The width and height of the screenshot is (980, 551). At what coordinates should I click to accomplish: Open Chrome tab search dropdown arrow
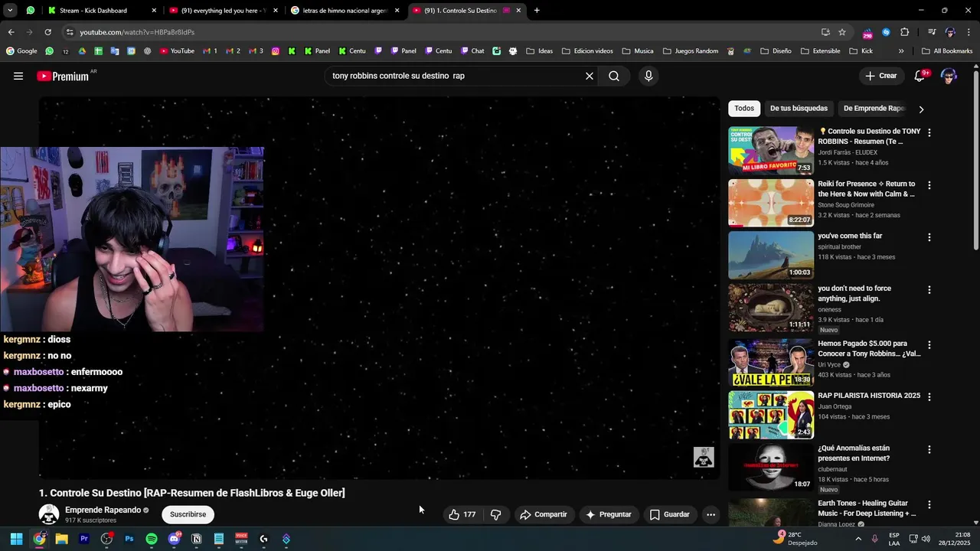(x=10, y=11)
